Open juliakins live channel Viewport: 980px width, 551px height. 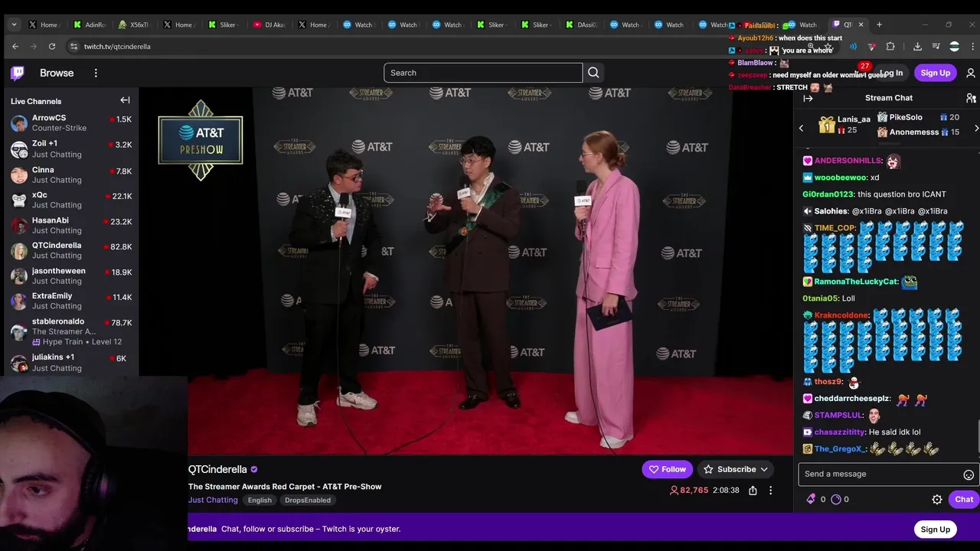pos(70,362)
